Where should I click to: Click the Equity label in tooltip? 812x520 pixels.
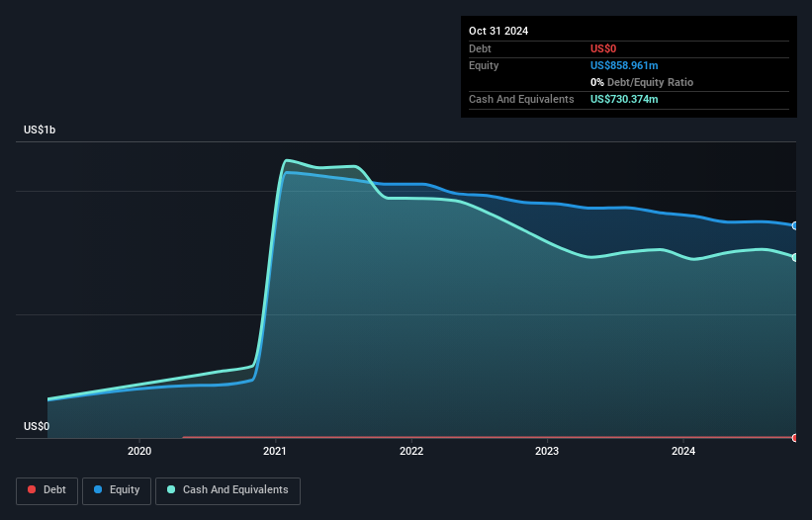484,65
